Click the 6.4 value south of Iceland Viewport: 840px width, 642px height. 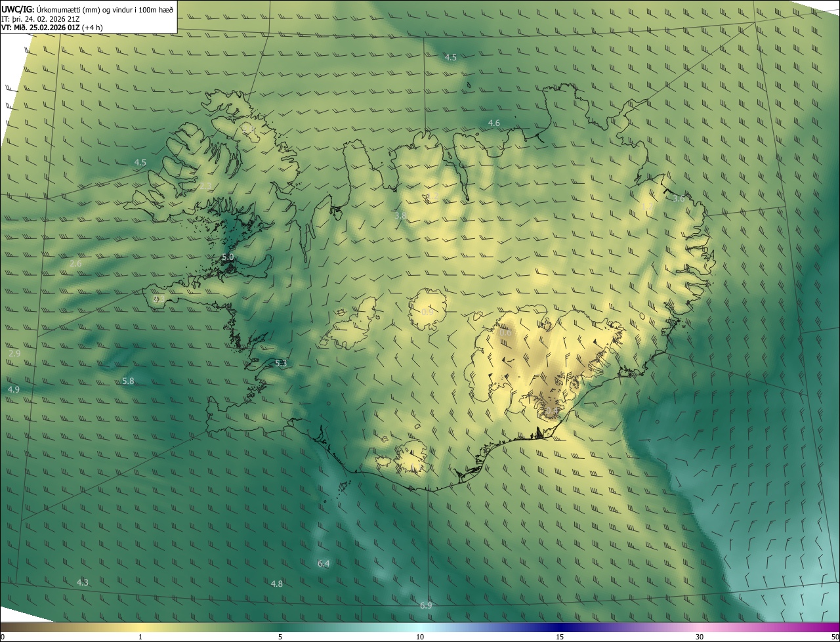tap(324, 563)
